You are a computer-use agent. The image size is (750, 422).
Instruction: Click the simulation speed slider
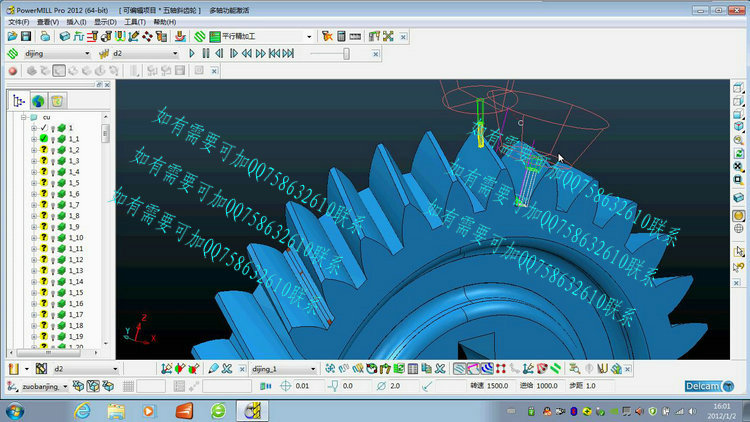click(x=346, y=53)
